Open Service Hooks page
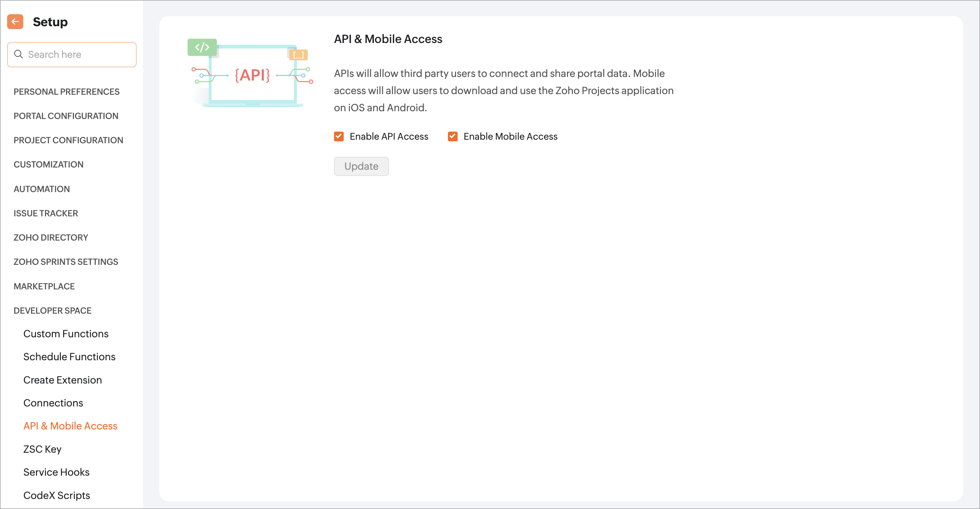980x509 pixels. click(x=56, y=472)
